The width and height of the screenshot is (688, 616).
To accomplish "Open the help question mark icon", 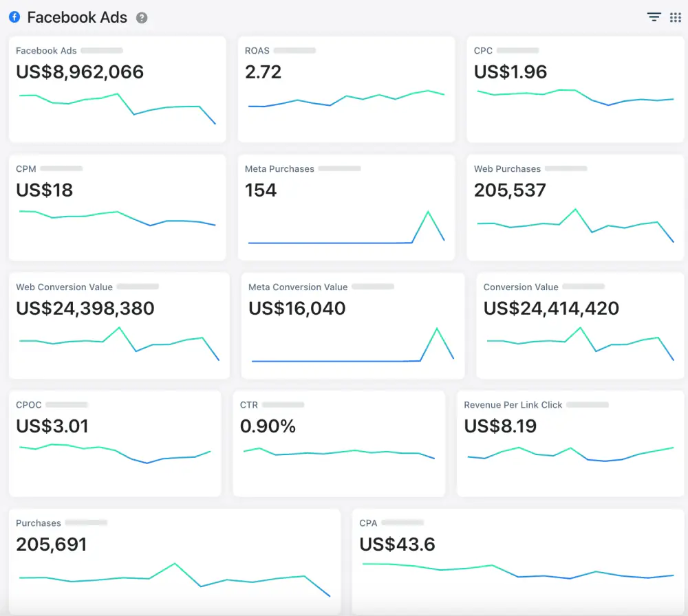I will click(141, 18).
